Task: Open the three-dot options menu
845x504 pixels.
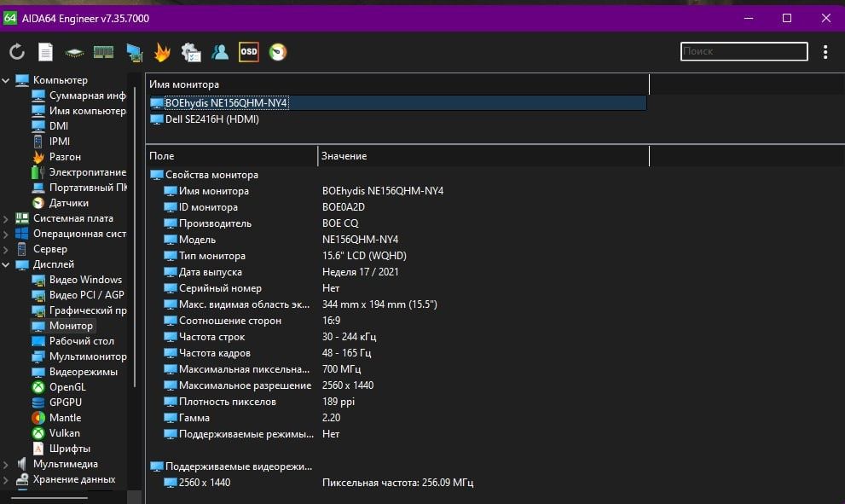Action: 825,52
